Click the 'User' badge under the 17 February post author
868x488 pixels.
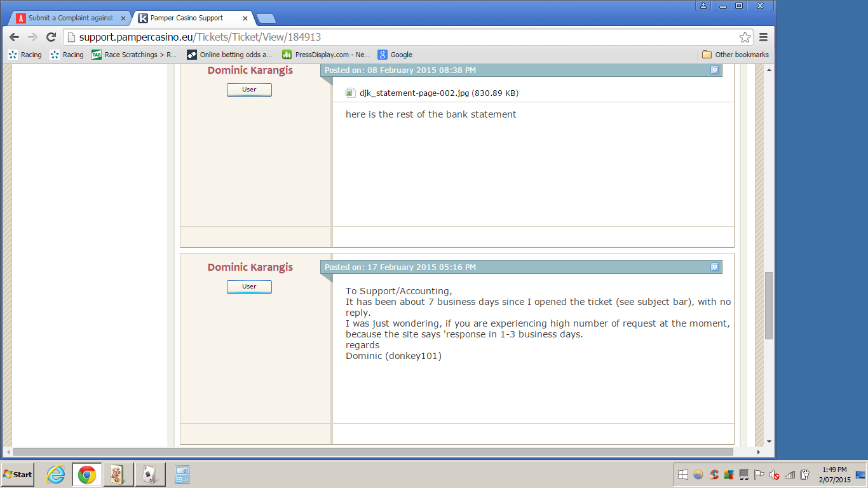[x=249, y=287]
